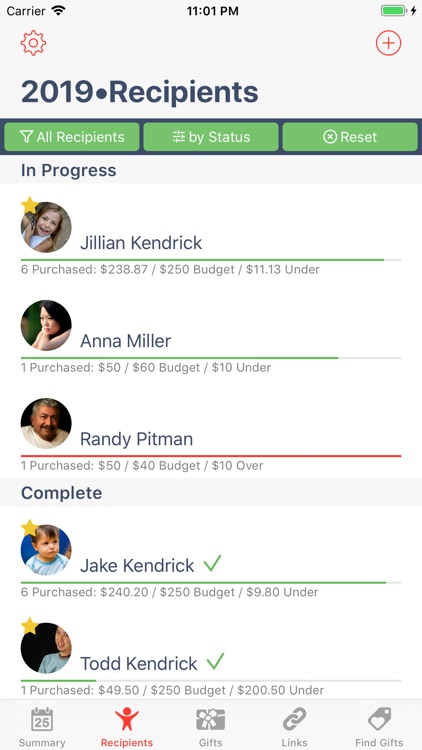The image size is (422, 750).
Task: Open the Find Gifts tag icon
Action: [379, 720]
